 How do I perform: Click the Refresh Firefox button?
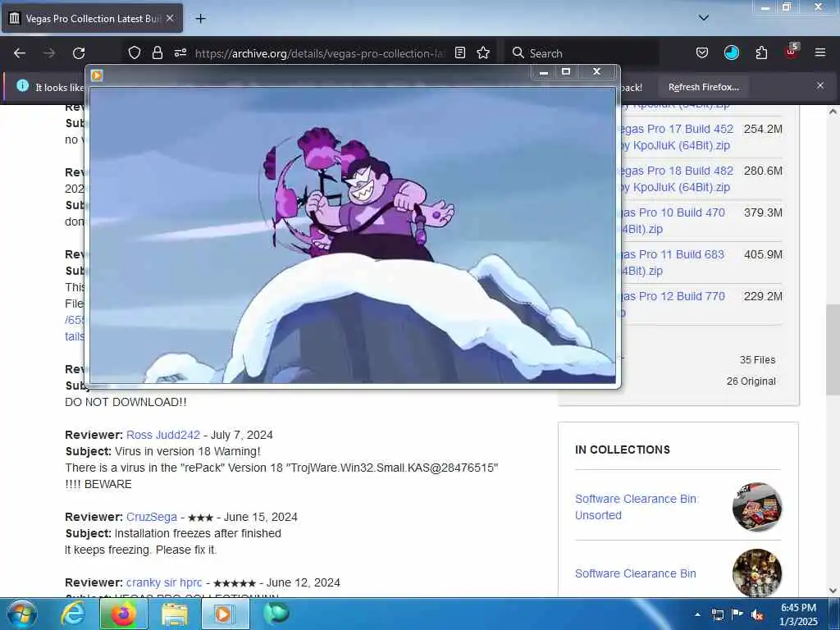click(703, 87)
